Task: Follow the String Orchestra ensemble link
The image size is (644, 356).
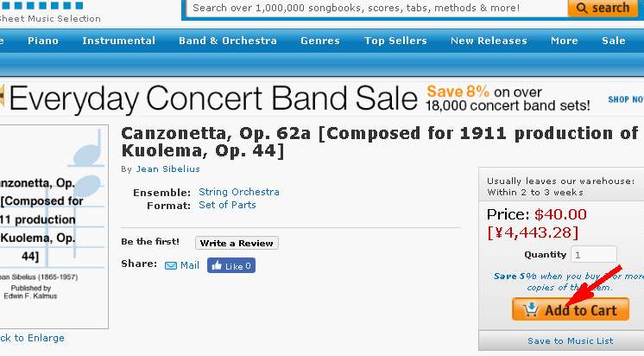Action: [239, 192]
